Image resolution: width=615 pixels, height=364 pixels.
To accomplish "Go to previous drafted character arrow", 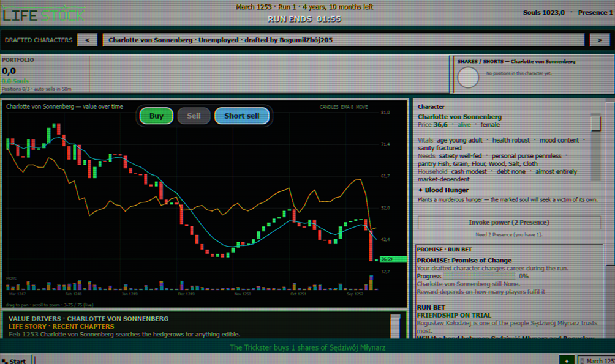I will (x=88, y=40).
